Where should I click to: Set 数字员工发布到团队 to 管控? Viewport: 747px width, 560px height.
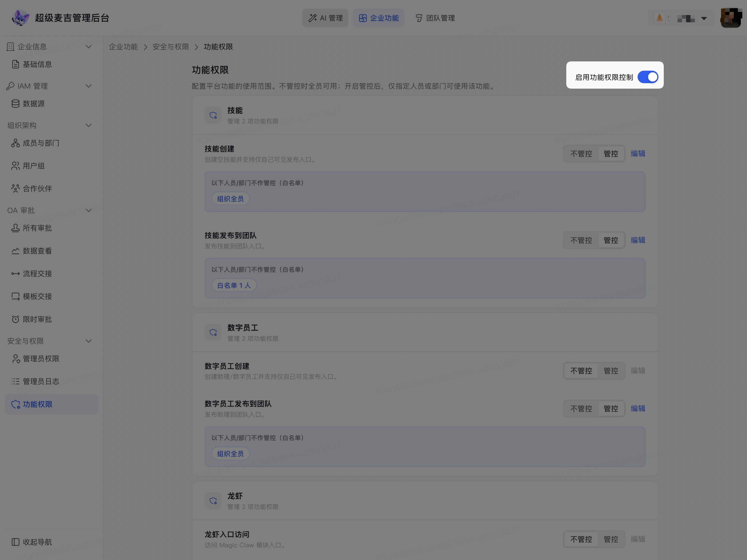click(611, 408)
